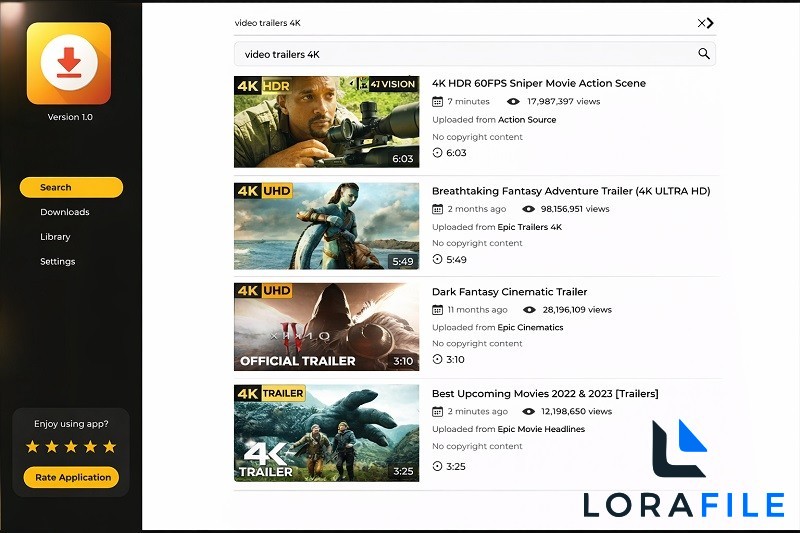Click 'No copyright content' under Dark Fantasy
Screen dimensions: 800x533
tap(477, 343)
